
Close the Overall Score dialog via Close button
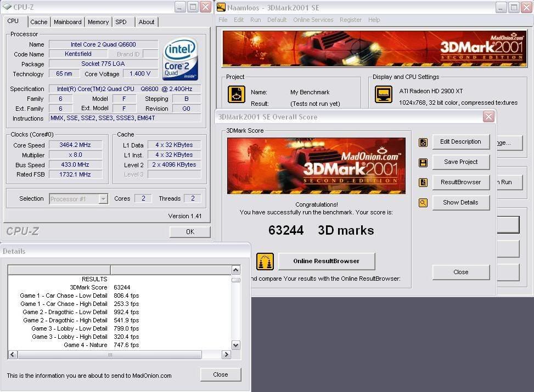[461, 272]
